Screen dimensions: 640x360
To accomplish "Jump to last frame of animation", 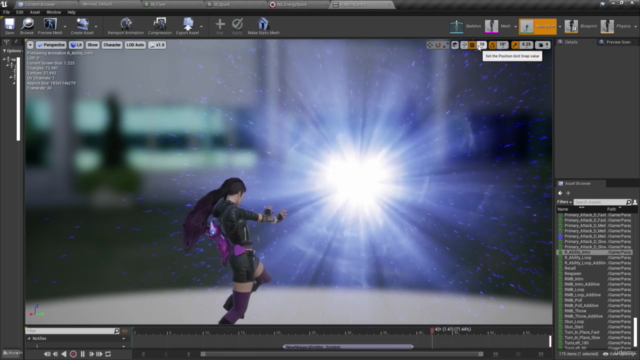I will (x=99, y=354).
